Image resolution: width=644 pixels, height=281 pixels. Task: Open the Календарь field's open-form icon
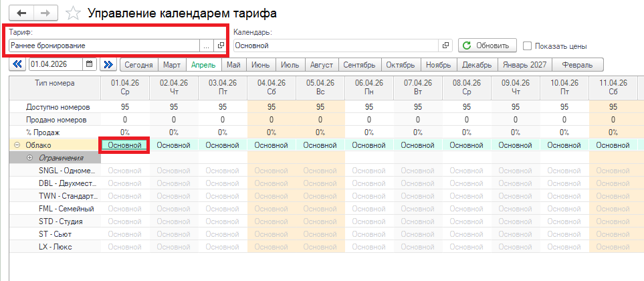(x=446, y=45)
